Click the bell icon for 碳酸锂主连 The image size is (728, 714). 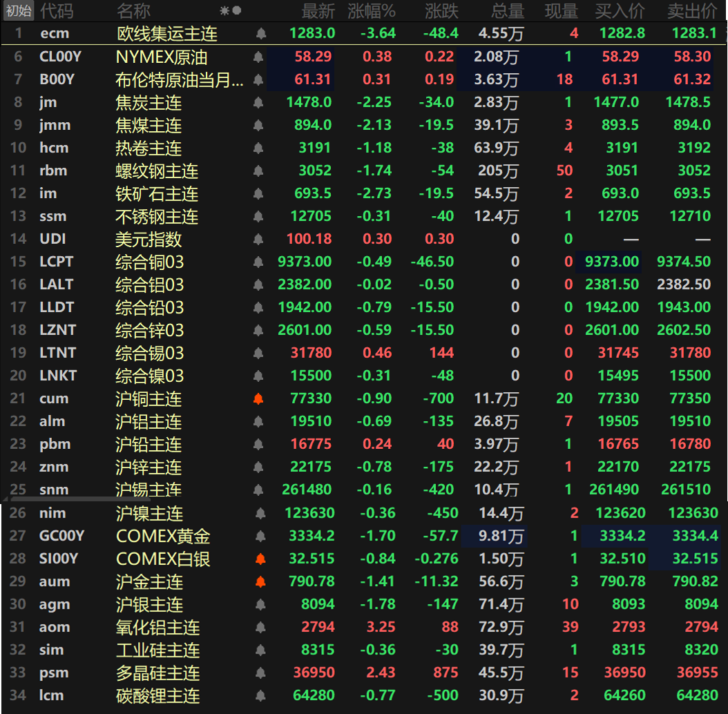(261, 695)
